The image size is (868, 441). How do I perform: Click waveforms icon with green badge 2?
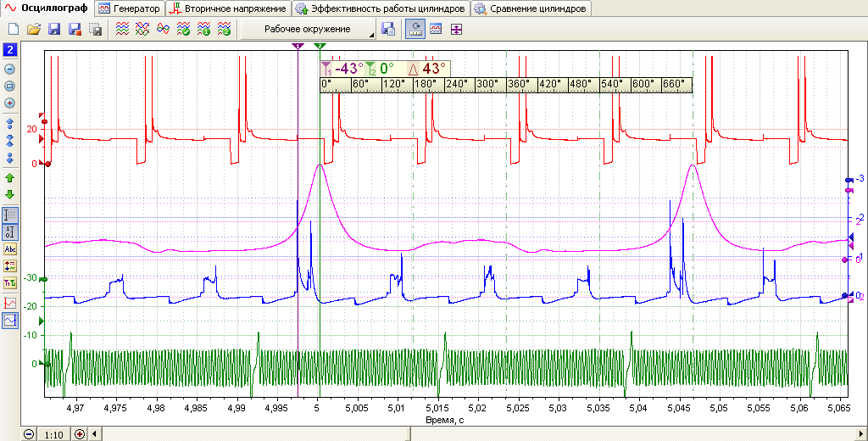tap(224, 30)
